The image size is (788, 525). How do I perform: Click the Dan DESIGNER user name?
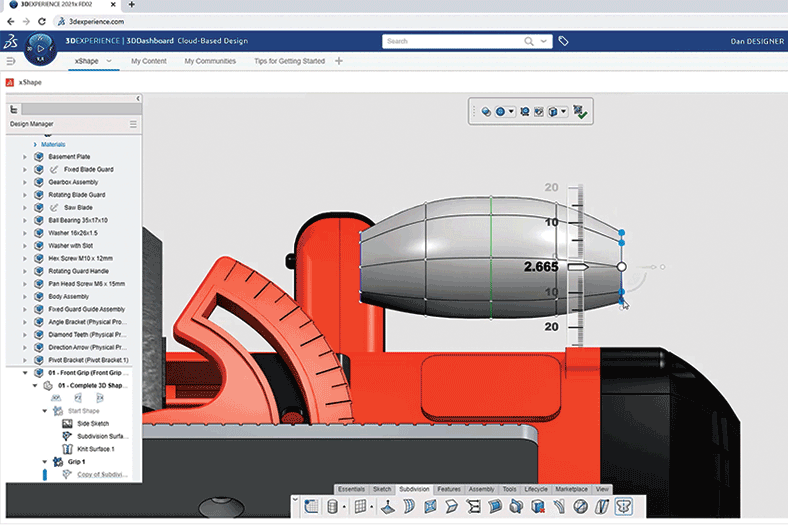tap(757, 41)
